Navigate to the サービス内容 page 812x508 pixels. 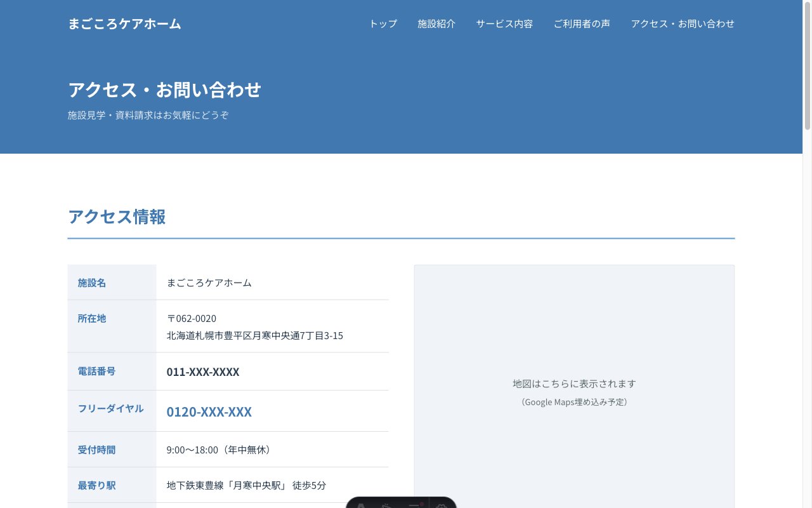tap(504, 23)
